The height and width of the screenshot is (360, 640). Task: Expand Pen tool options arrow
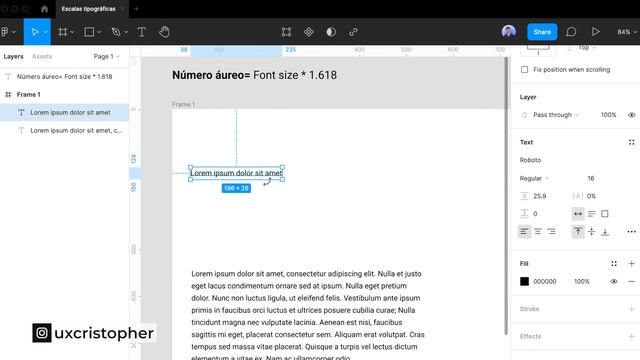pos(126,32)
